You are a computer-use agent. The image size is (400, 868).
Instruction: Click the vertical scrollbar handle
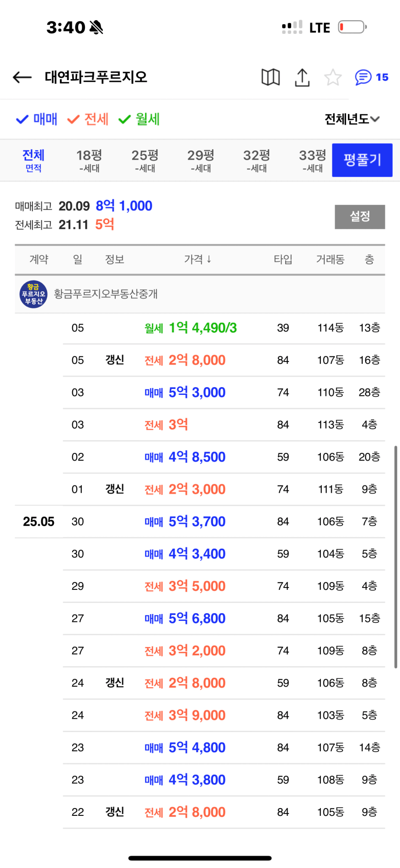tap(395, 556)
